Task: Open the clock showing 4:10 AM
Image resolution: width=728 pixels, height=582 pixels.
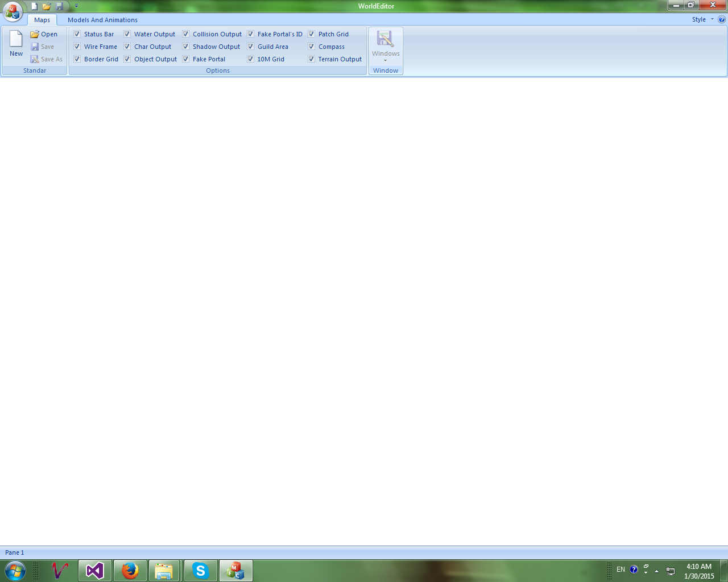Action: point(699,571)
